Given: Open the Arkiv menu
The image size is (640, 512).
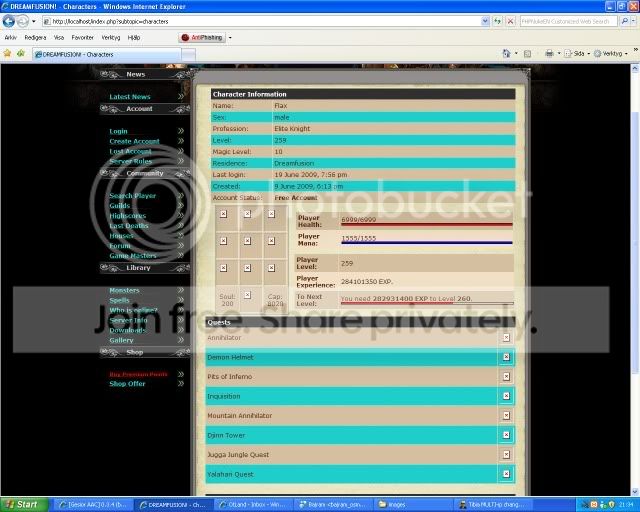Looking at the screenshot, I should tap(11, 38).
